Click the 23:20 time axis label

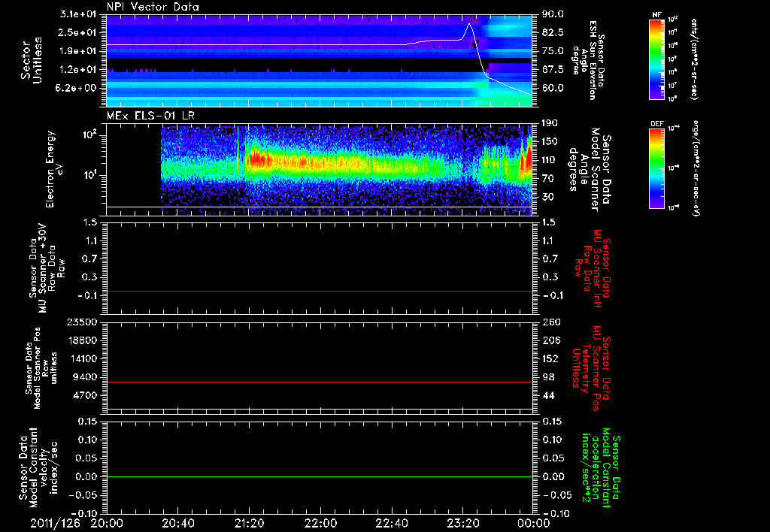click(x=462, y=523)
